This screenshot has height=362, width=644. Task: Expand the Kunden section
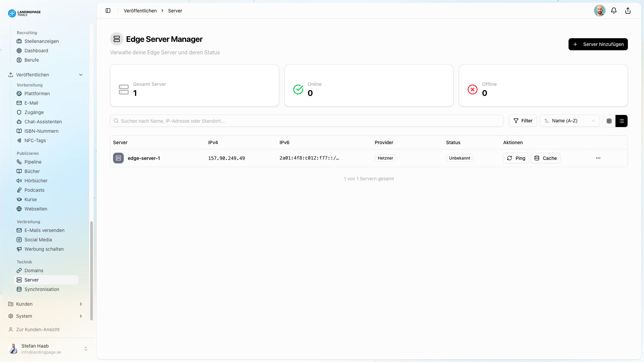tap(46, 304)
